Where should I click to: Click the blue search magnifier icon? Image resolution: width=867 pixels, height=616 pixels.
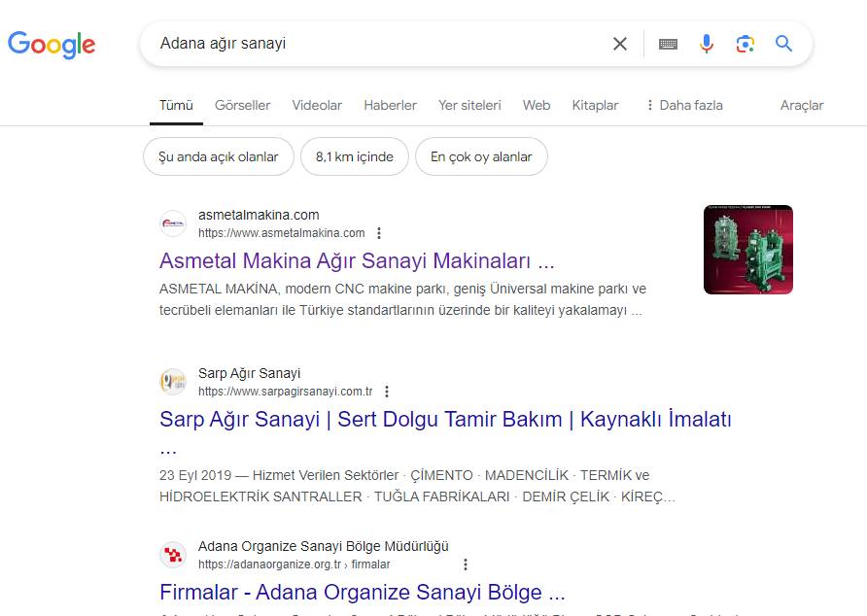click(784, 44)
